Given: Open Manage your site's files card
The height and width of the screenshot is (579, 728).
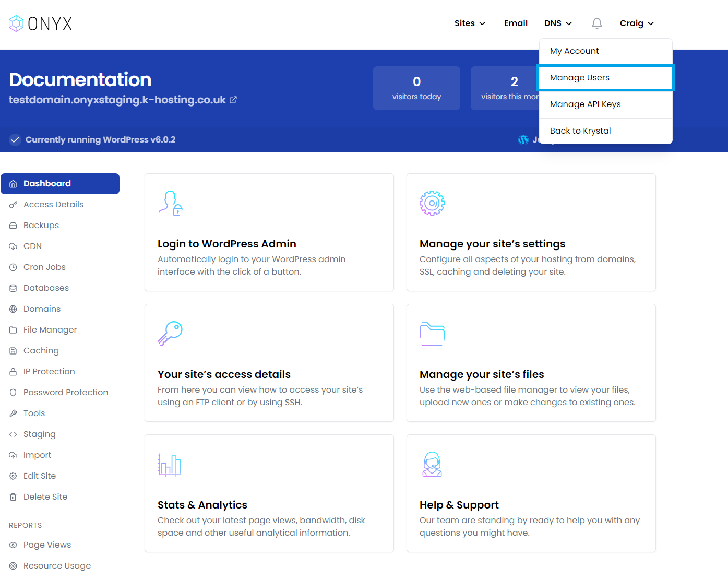Looking at the screenshot, I should (531, 363).
